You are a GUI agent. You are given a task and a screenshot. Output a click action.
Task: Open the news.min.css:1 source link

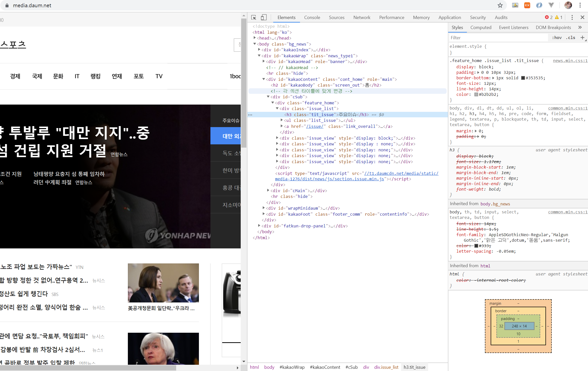pyautogui.click(x=570, y=61)
